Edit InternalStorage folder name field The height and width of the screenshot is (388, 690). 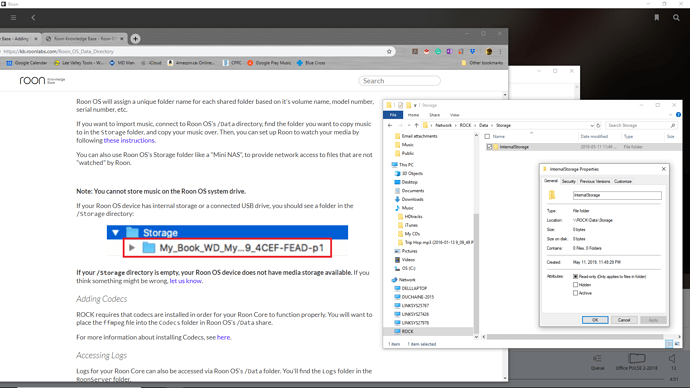tap(617, 195)
